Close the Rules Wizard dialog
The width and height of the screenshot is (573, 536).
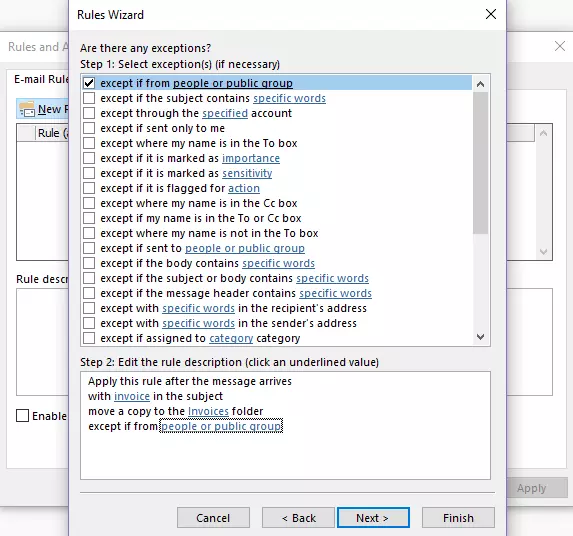pyautogui.click(x=491, y=14)
